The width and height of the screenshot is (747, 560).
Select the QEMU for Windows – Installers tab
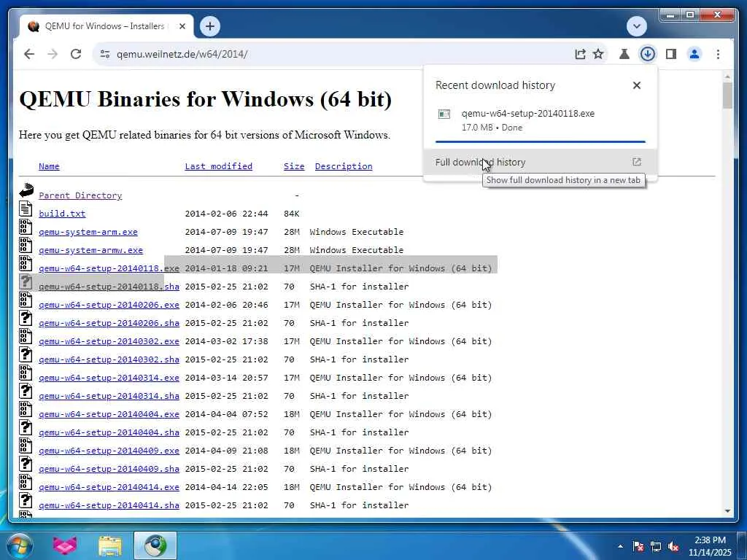tap(105, 26)
